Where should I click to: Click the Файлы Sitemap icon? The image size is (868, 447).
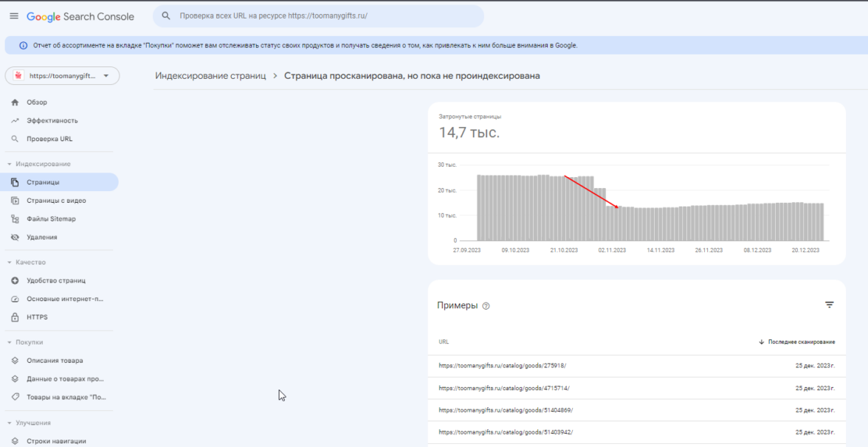coord(15,219)
